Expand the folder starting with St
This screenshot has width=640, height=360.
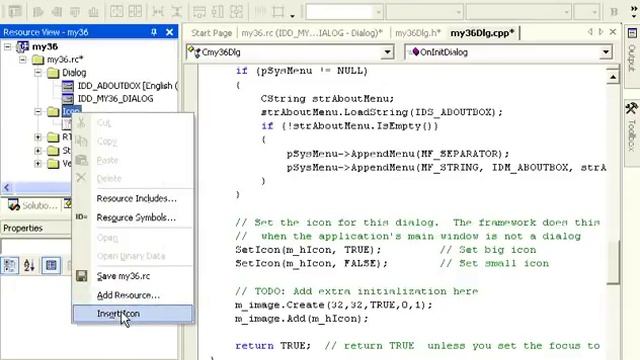tap(38, 151)
